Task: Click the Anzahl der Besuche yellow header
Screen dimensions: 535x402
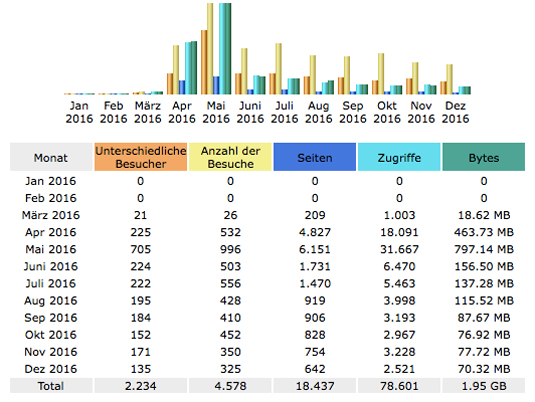Action: tap(230, 157)
